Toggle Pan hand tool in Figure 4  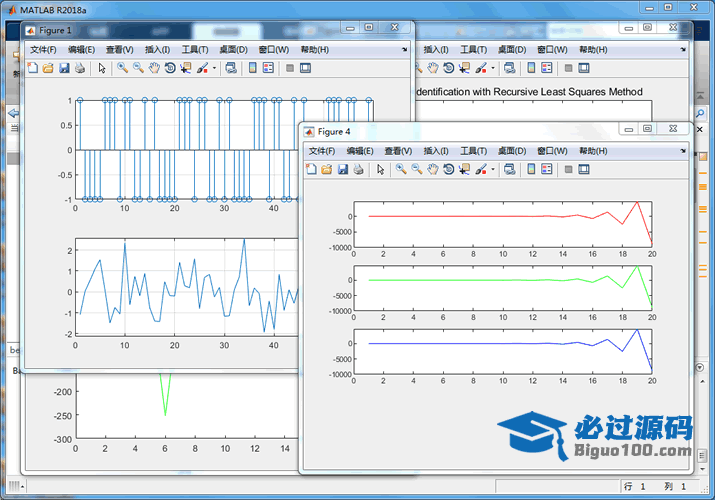coord(433,169)
